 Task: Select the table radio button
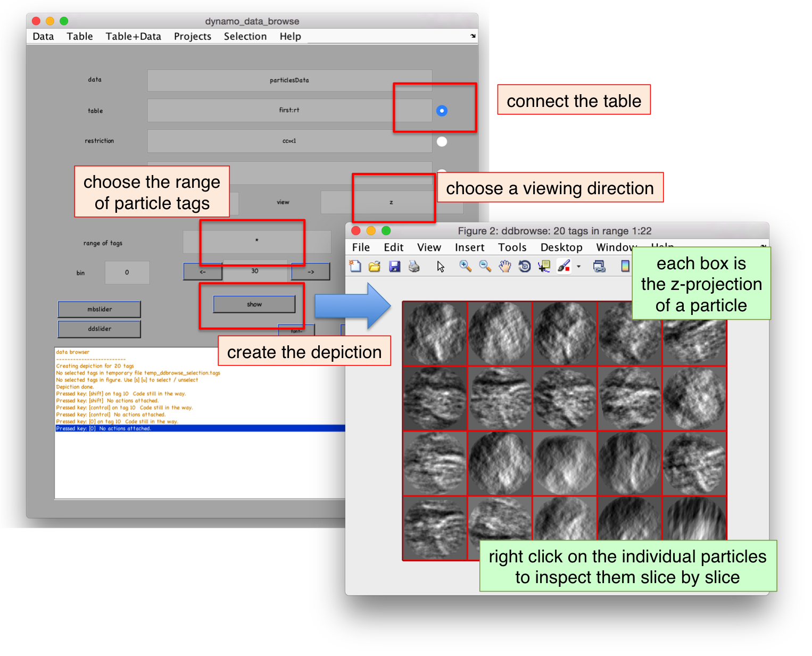click(442, 111)
